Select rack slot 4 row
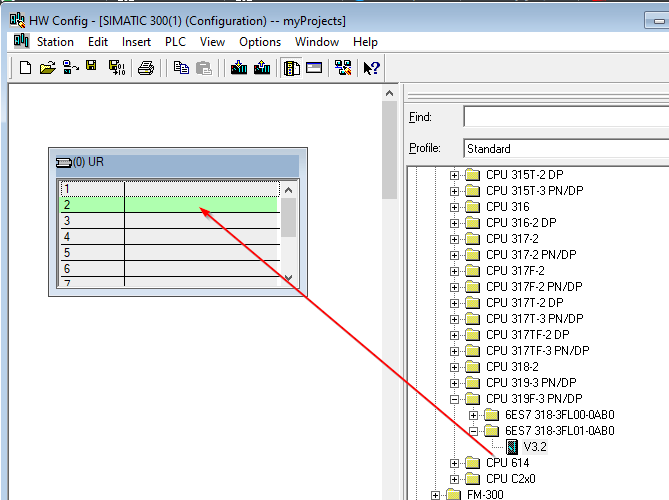This screenshot has height=500, width=669. (x=170, y=237)
